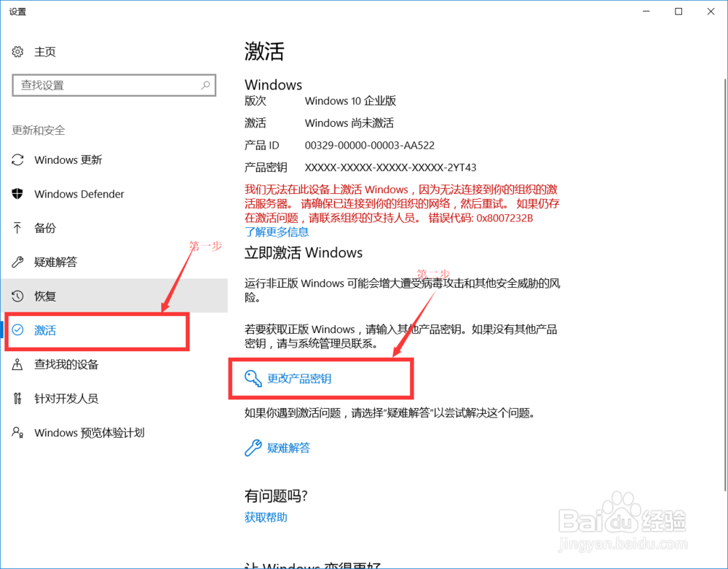Select the Windows 预览体验计划 icon
Viewport: 728px width, 569px height.
pos(18,433)
